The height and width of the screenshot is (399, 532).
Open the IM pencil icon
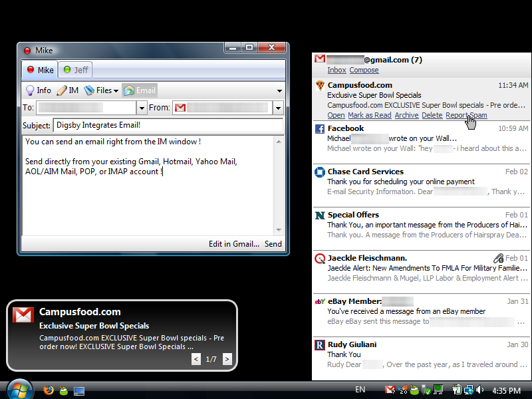coord(61,90)
